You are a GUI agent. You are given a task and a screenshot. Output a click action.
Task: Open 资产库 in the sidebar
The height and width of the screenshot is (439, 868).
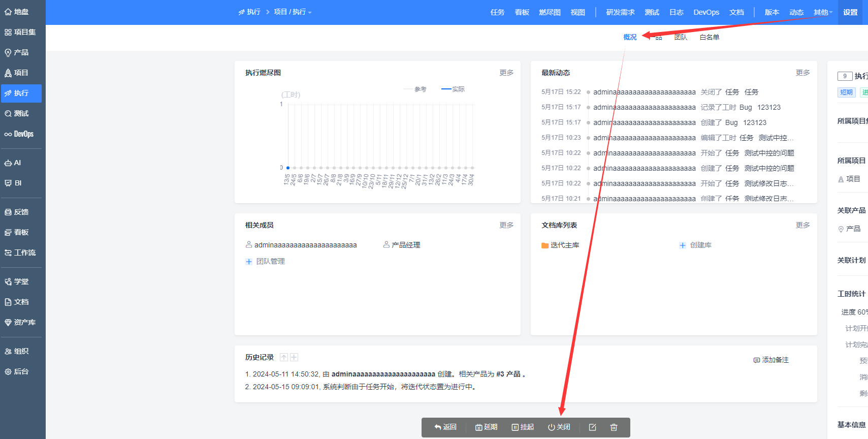pos(21,322)
